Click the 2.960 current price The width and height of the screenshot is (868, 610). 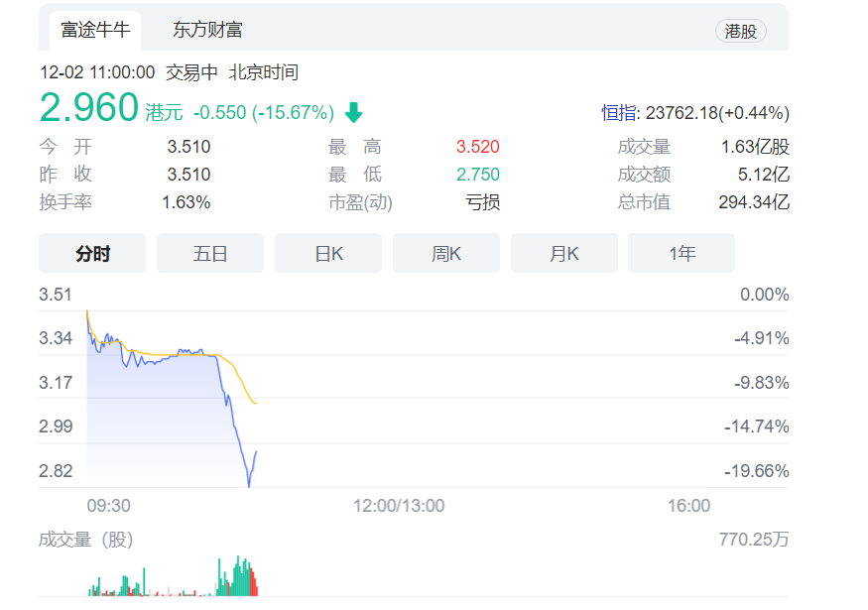88,108
